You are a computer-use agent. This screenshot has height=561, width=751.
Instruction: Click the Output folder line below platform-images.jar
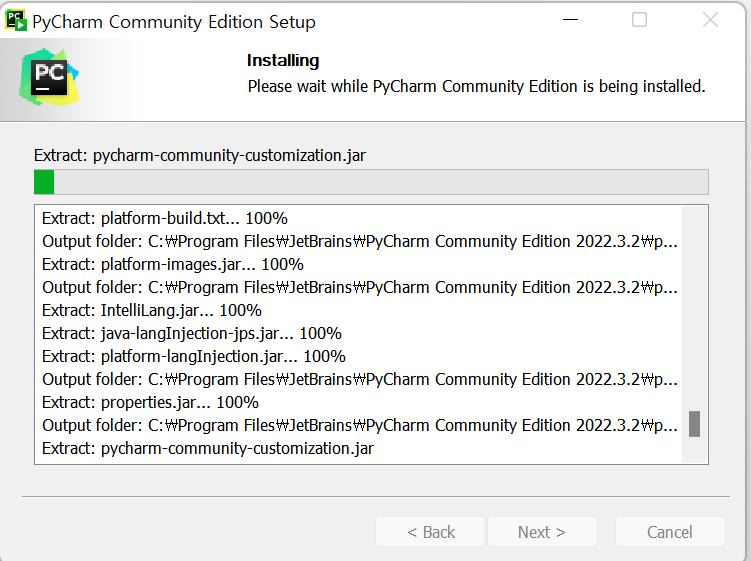click(360, 287)
